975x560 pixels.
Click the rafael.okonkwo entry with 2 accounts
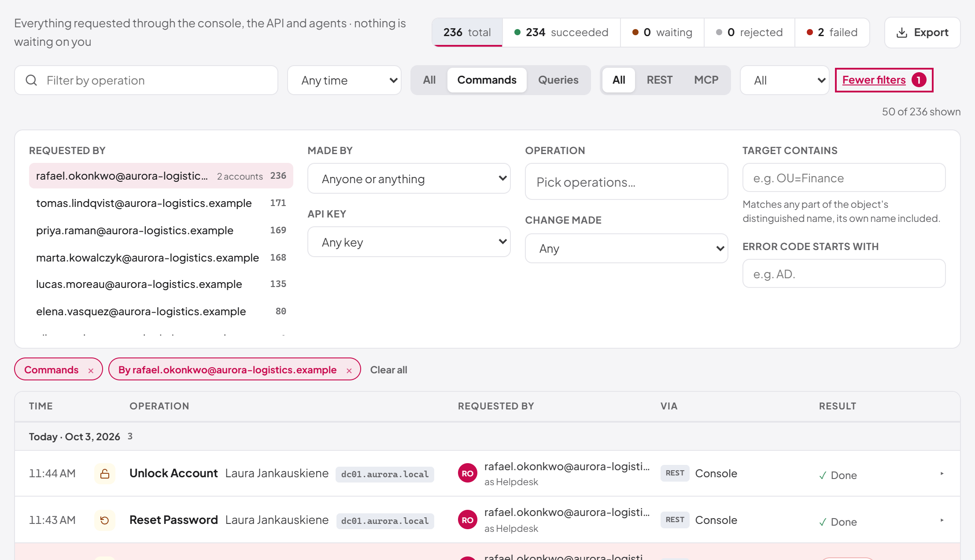point(161,176)
